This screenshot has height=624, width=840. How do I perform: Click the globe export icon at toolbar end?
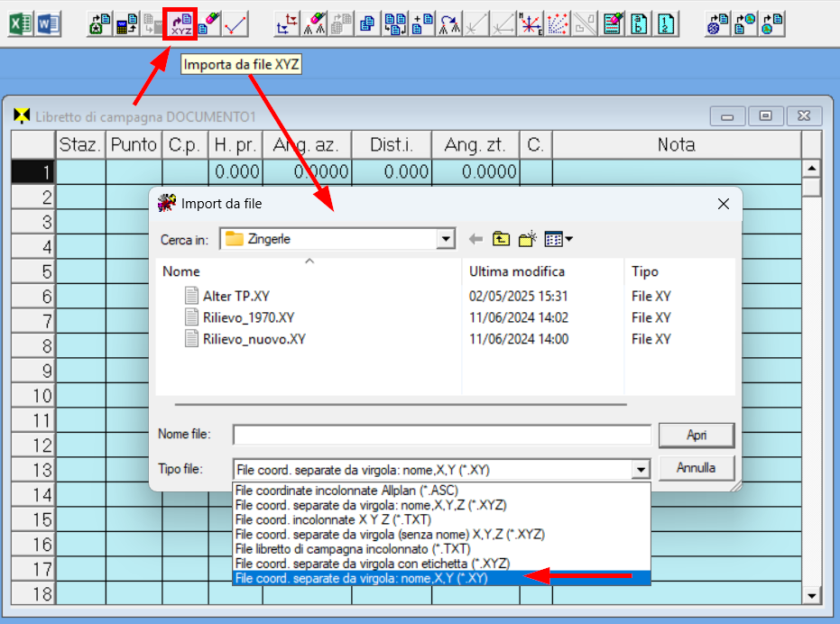pyautogui.click(x=772, y=24)
